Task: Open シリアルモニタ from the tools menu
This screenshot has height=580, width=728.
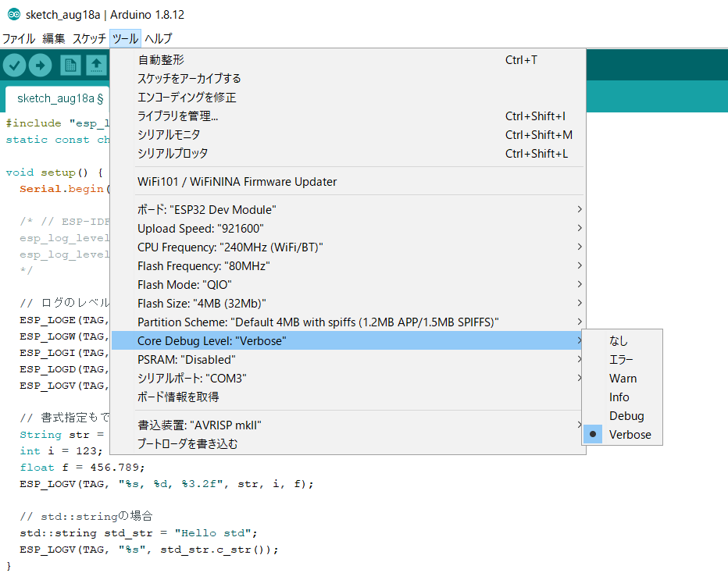Action: coord(169,135)
